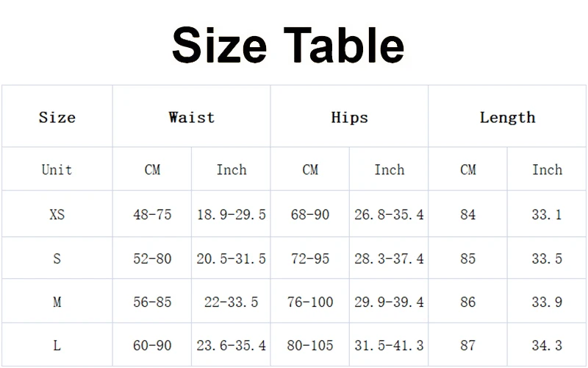Click the Unit row label

[x=57, y=170]
